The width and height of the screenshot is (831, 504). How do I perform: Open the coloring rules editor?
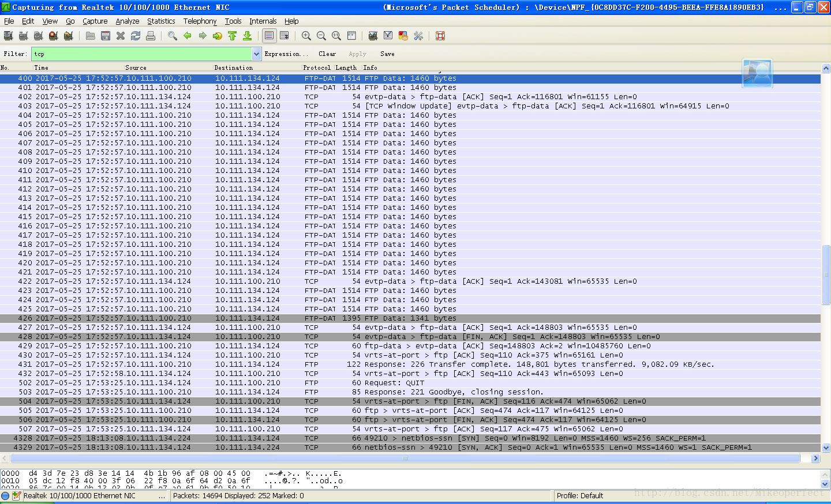coord(403,36)
